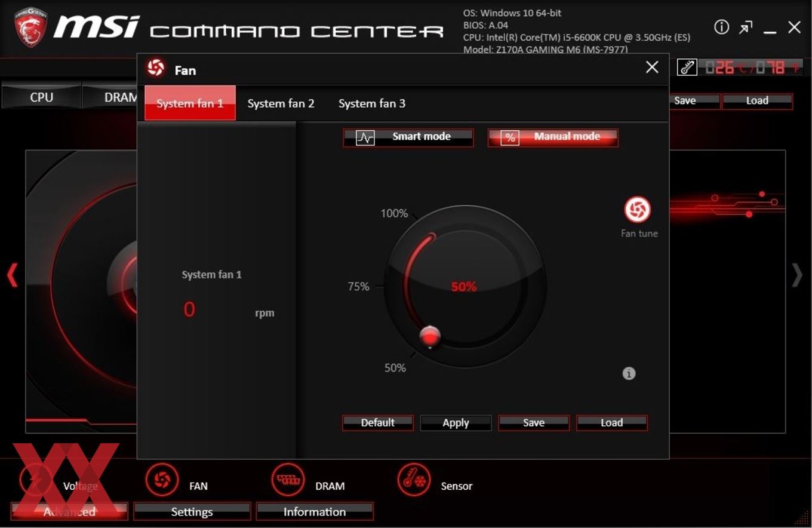The height and width of the screenshot is (528, 812).
Task: Click the Manual mode percent icon
Action: (x=509, y=138)
